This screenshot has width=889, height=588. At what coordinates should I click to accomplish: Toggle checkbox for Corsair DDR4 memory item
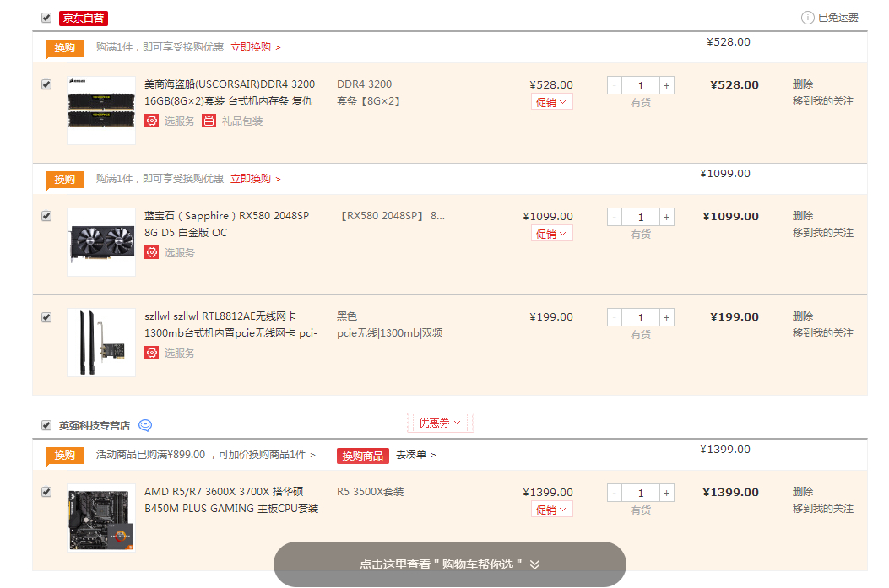[46, 84]
